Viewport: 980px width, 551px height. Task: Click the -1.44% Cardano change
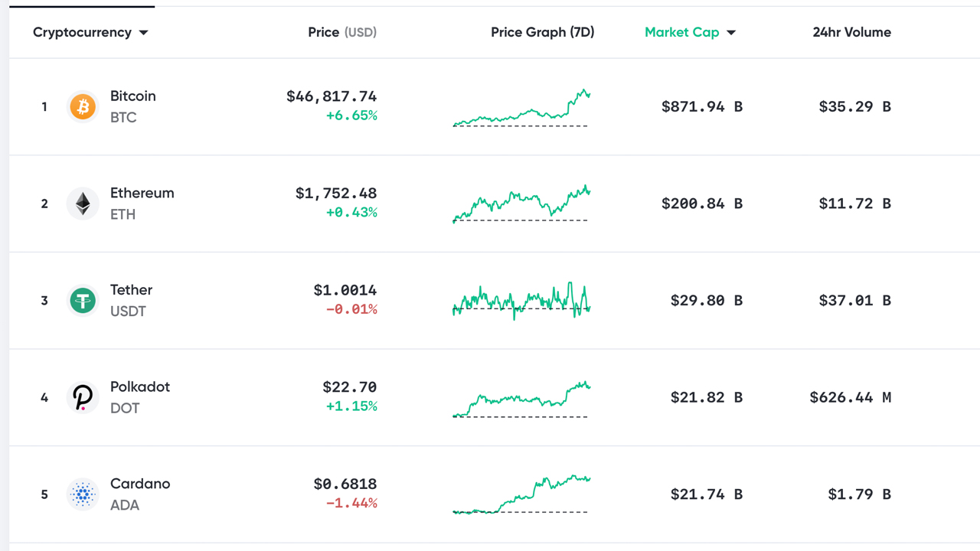[x=351, y=504]
